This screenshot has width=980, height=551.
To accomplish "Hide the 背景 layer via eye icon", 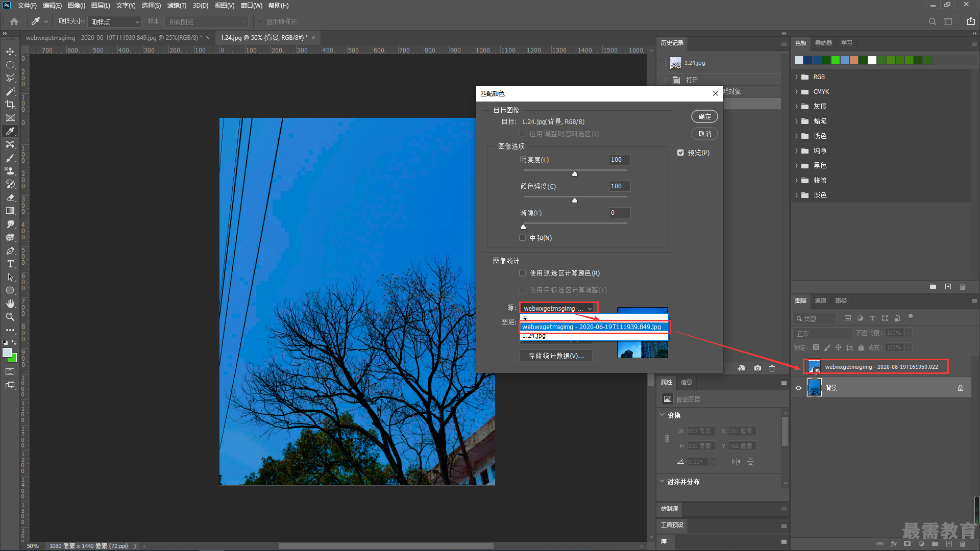I will click(798, 388).
